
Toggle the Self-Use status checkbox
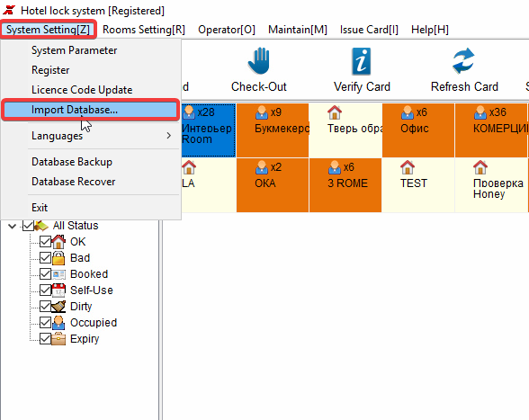[x=45, y=290]
